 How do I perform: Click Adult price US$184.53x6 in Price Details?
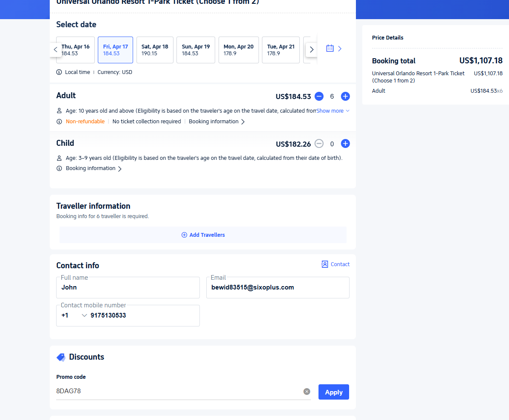tap(486, 91)
